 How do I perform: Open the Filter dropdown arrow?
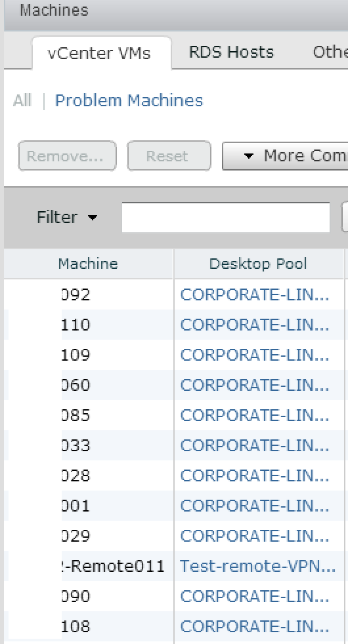[93, 217]
